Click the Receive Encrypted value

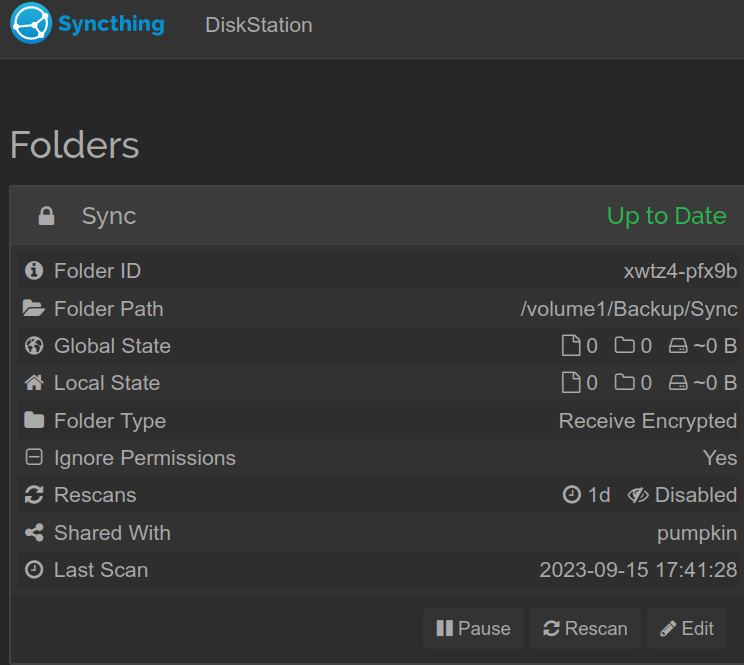tap(648, 421)
